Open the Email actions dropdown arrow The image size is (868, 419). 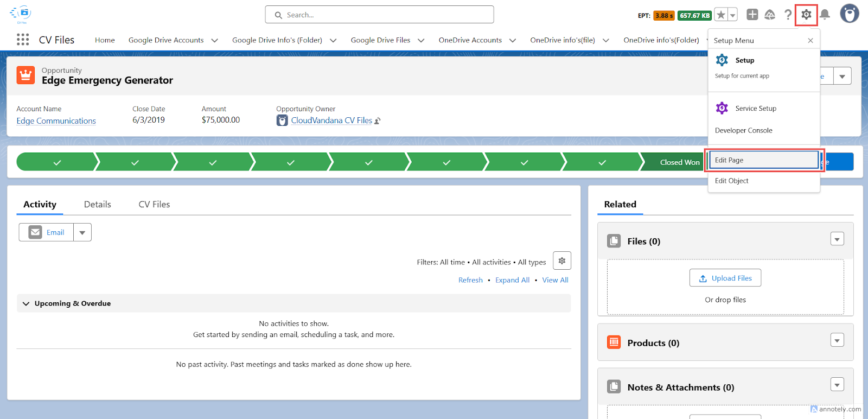(82, 232)
